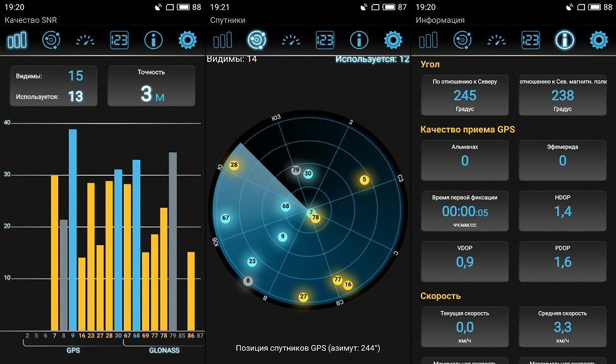Tap the Видимы / Используется counter card
The width and height of the screenshot is (616, 364).
click(54, 86)
